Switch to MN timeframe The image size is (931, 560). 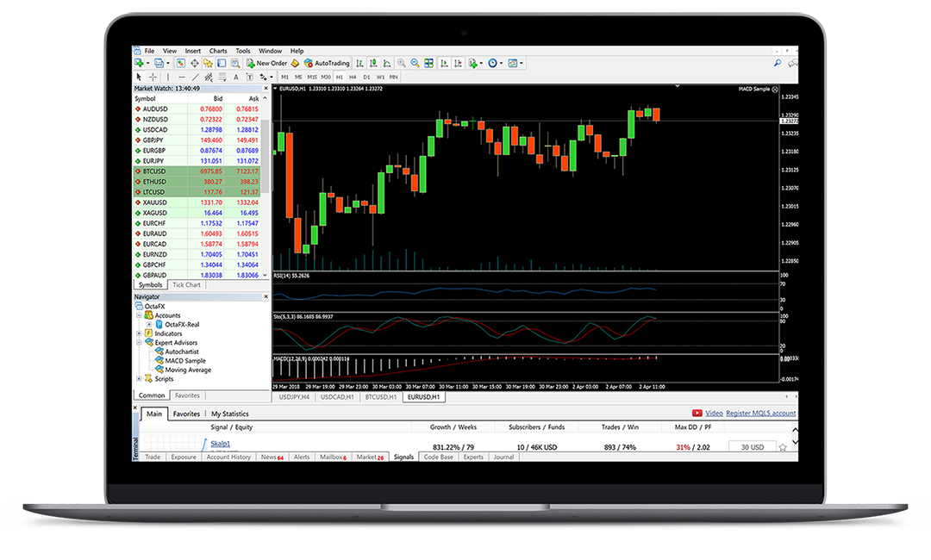coord(394,78)
